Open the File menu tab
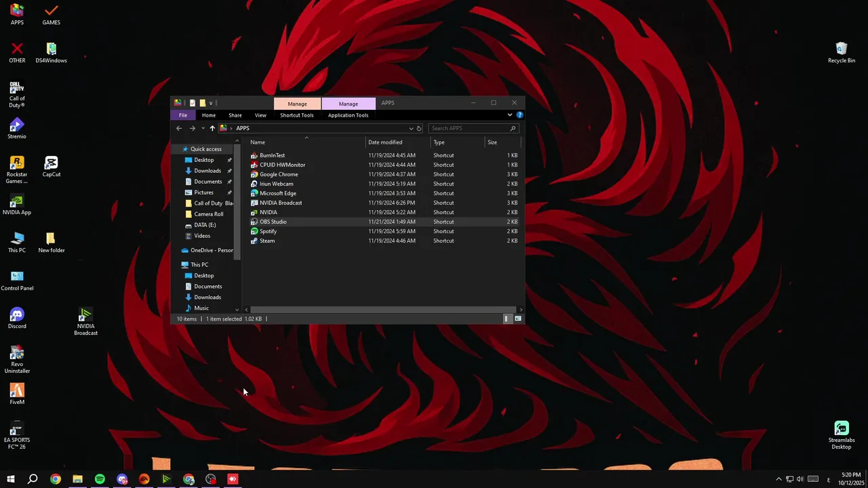This screenshot has height=488, width=868. (183, 115)
